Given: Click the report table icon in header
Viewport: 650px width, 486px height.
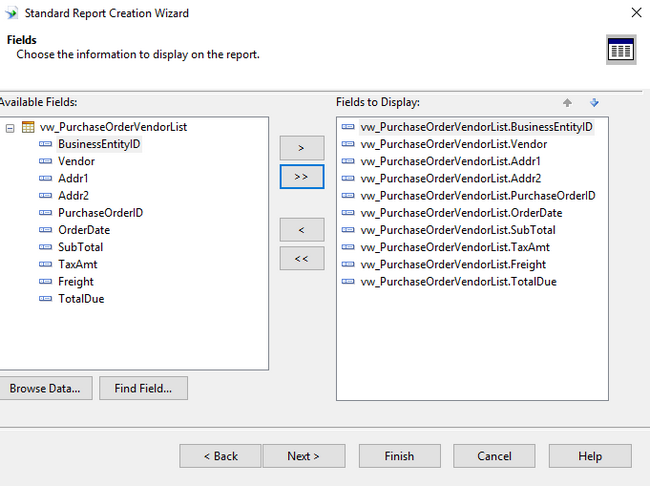Looking at the screenshot, I should (621, 49).
